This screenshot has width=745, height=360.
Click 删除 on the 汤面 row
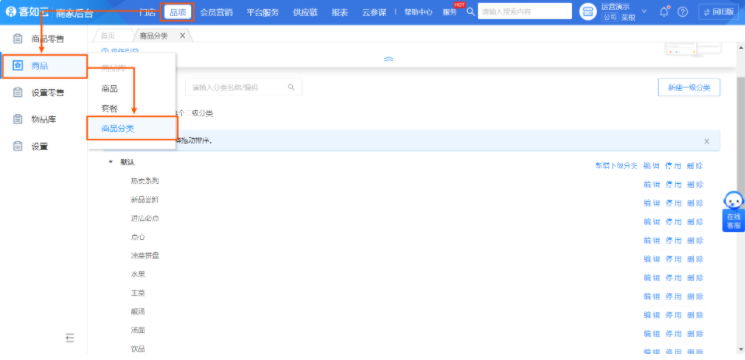pyautogui.click(x=695, y=333)
